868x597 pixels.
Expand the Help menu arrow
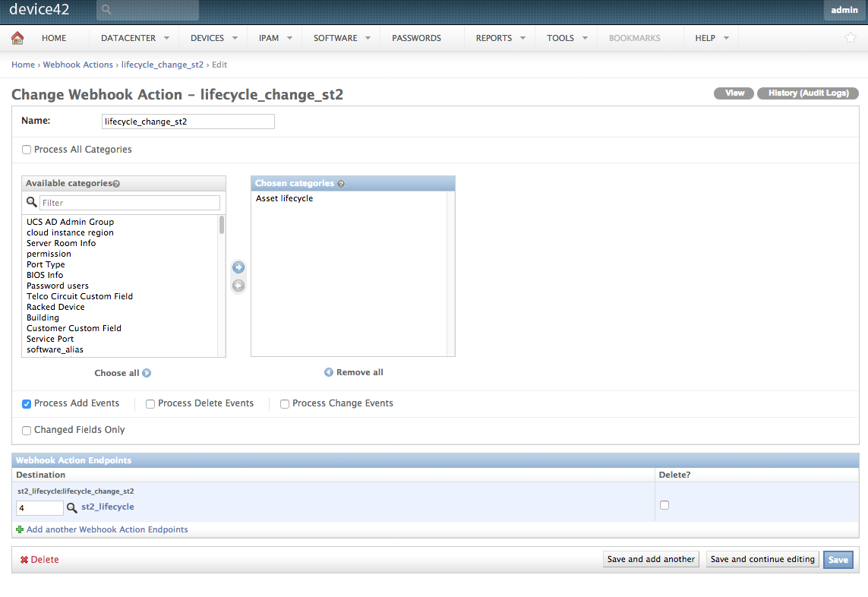click(726, 38)
